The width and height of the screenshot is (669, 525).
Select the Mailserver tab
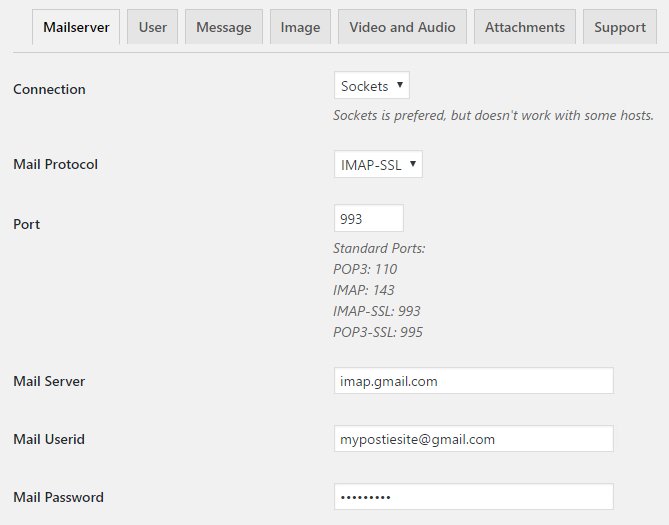(76, 27)
